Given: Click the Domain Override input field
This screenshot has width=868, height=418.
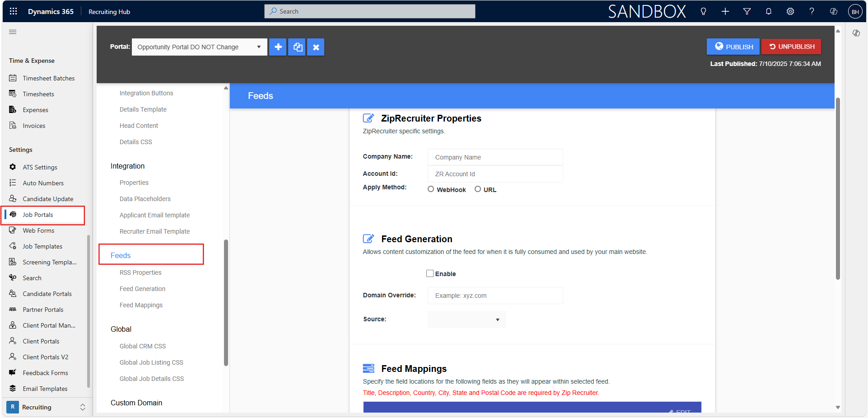Looking at the screenshot, I should click(x=495, y=296).
